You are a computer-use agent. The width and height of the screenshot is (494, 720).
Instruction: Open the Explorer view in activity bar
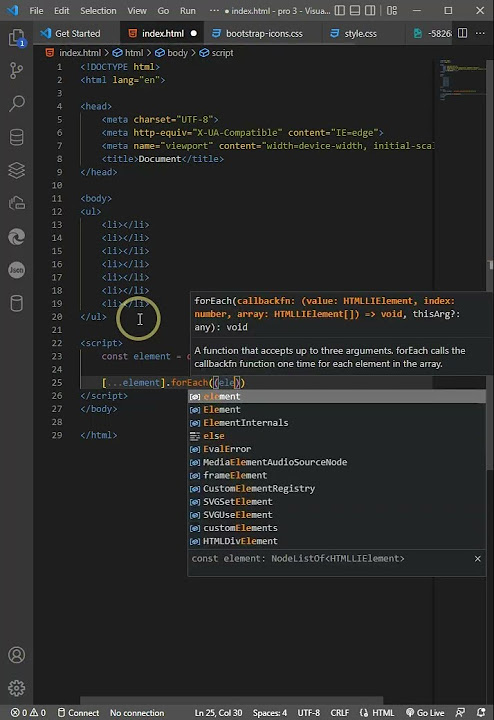click(x=17, y=38)
